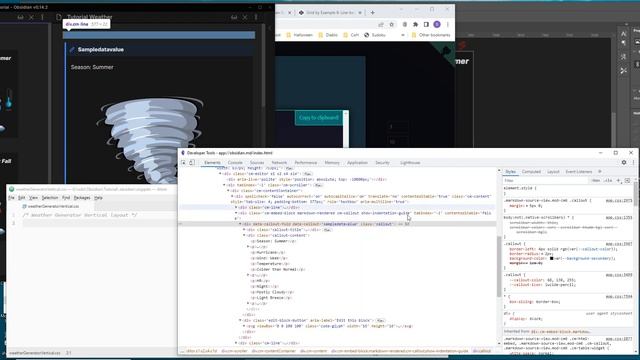This screenshot has width=640, height=360.
Task: Open the app.css link beside .callout rule
Action: click(618, 244)
